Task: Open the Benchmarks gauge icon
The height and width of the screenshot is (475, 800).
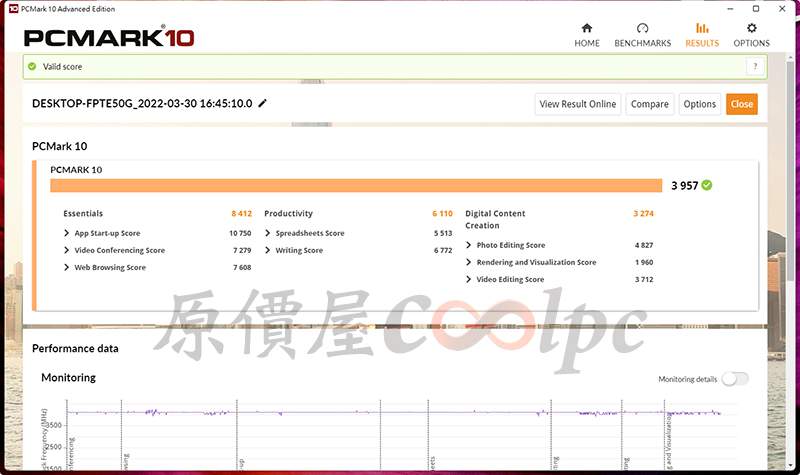Action: 642,28
